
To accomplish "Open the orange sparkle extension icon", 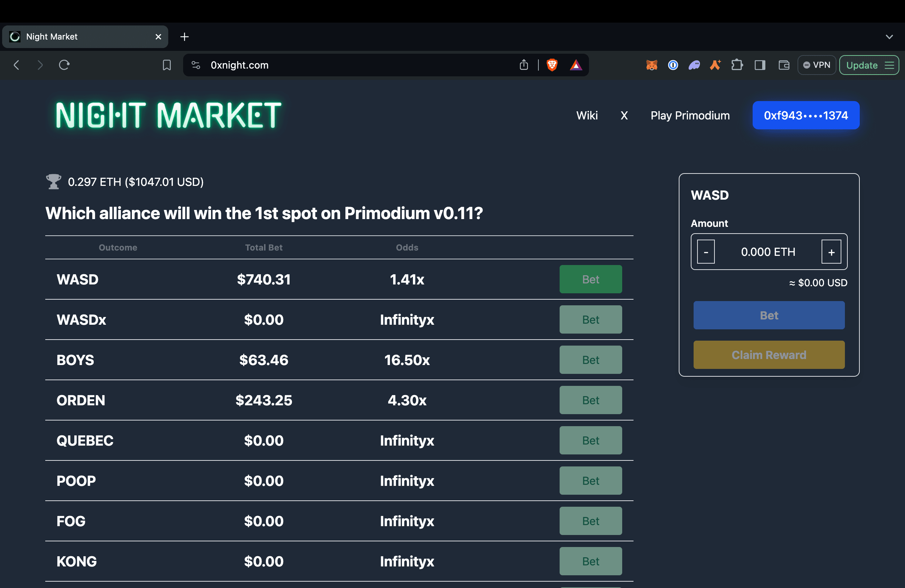I will pos(715,65).
